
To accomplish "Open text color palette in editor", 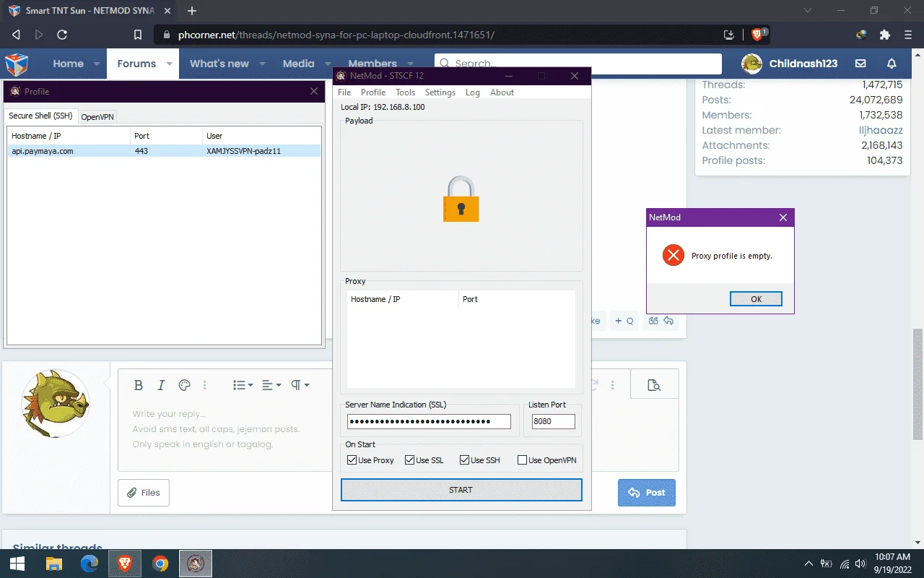I will [184, 385].
